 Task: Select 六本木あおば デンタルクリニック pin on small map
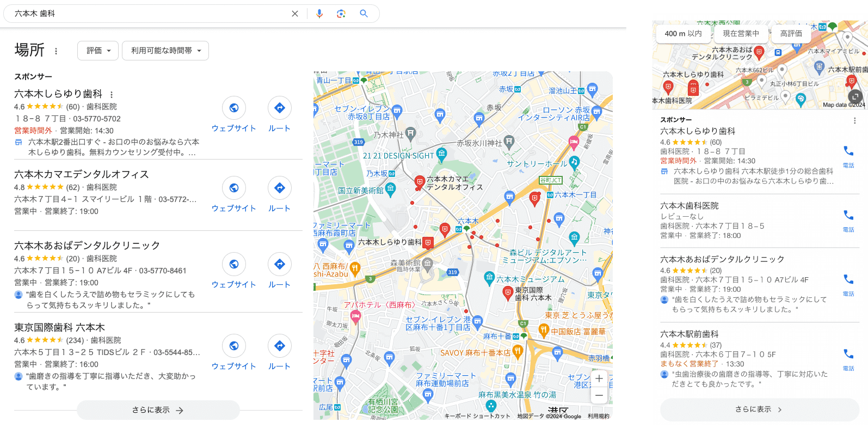tap(759, 52)
